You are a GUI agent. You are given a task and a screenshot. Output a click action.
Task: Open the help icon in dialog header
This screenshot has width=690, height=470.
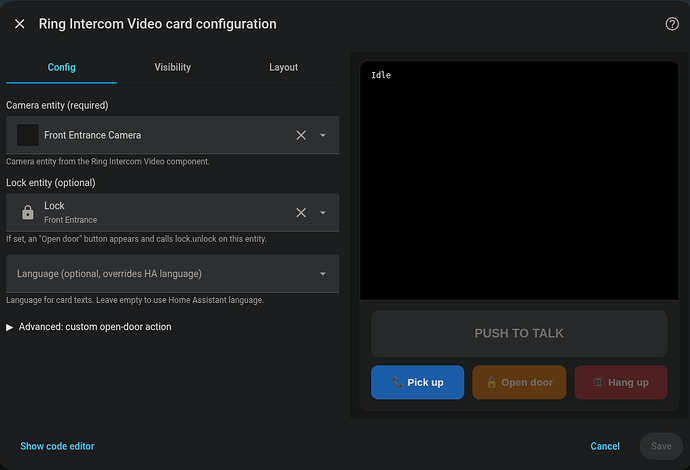coord(672,24)
